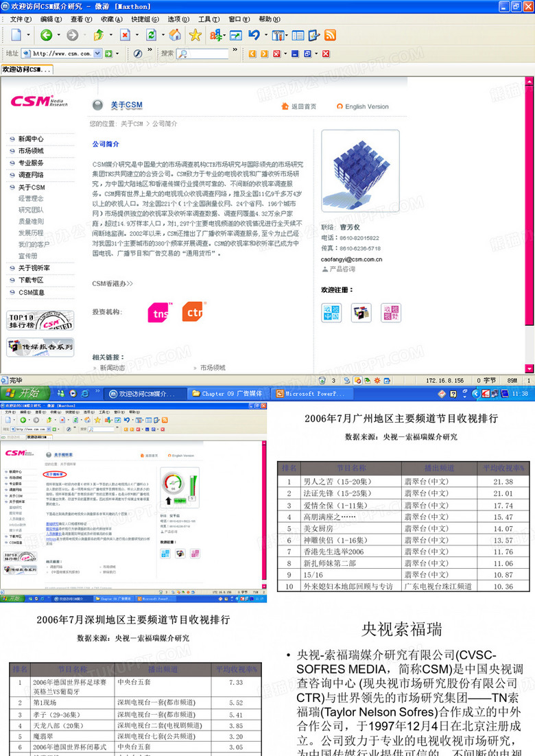Open the 传媒报告系列 banner
The height and width of the screenshot is (756, 535).
(40, 347)
